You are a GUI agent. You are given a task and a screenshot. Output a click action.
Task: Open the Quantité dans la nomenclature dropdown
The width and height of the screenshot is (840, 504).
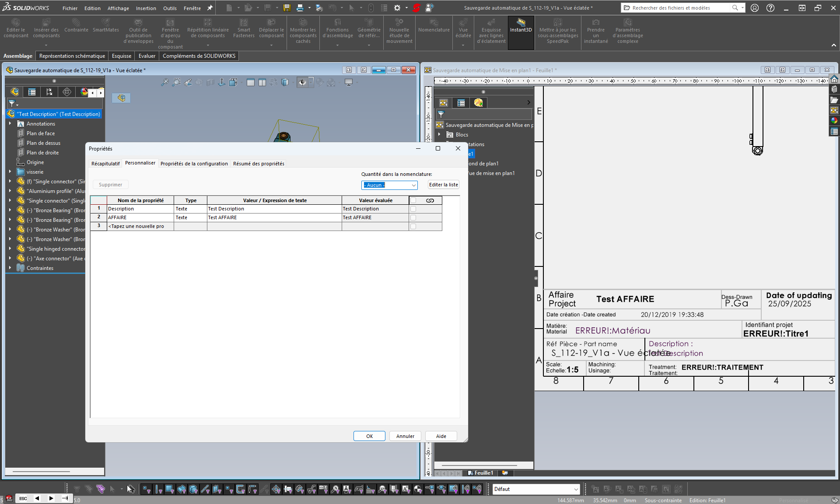coord(413,185)
